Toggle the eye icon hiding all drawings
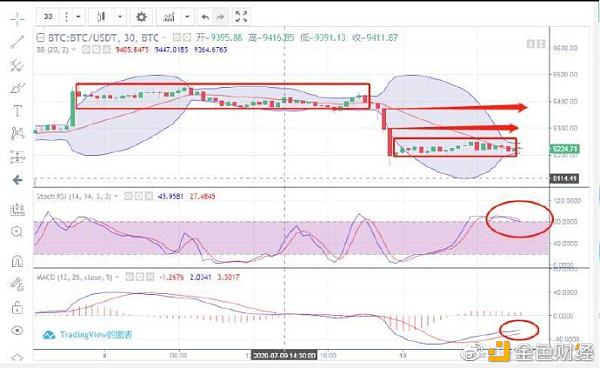The image size is (600, 368). 17,330
